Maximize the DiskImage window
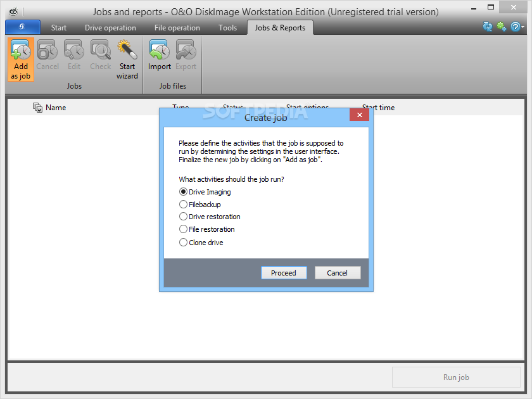This screenshot has height=399, width=532. pyautogui.click(x=491, y=7)
